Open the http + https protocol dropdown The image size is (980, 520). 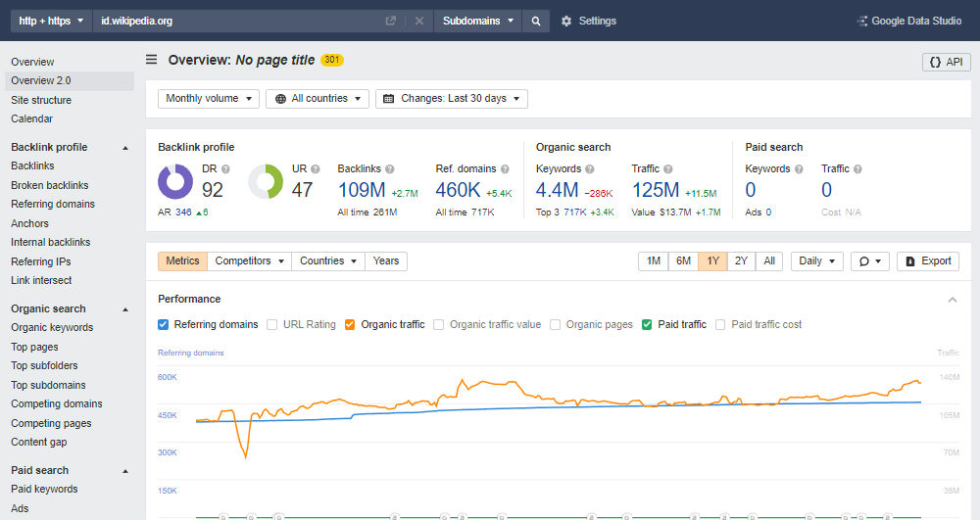[x=50, y=21]
